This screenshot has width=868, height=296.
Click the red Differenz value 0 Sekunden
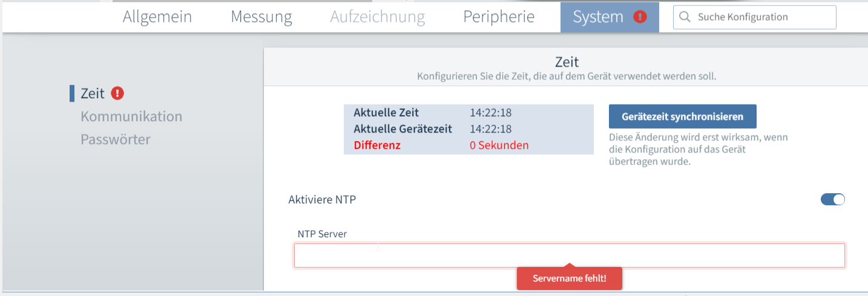[499, 145]
